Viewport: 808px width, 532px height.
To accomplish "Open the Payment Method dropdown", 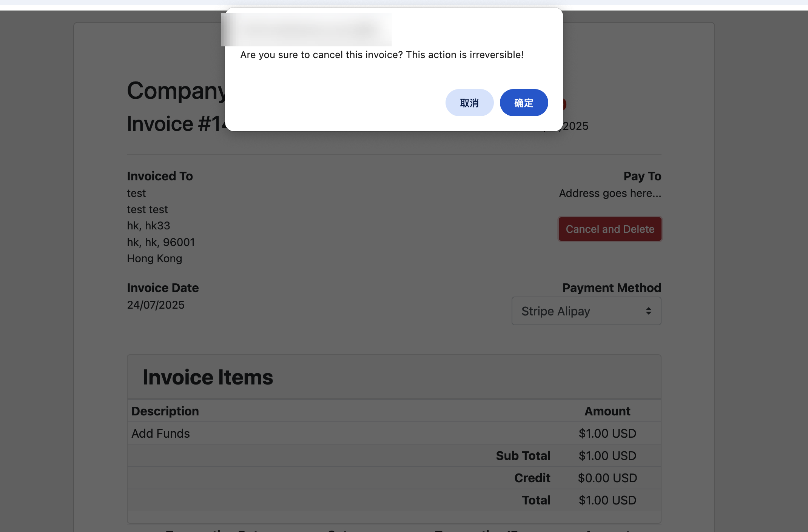I will point(586,311).
